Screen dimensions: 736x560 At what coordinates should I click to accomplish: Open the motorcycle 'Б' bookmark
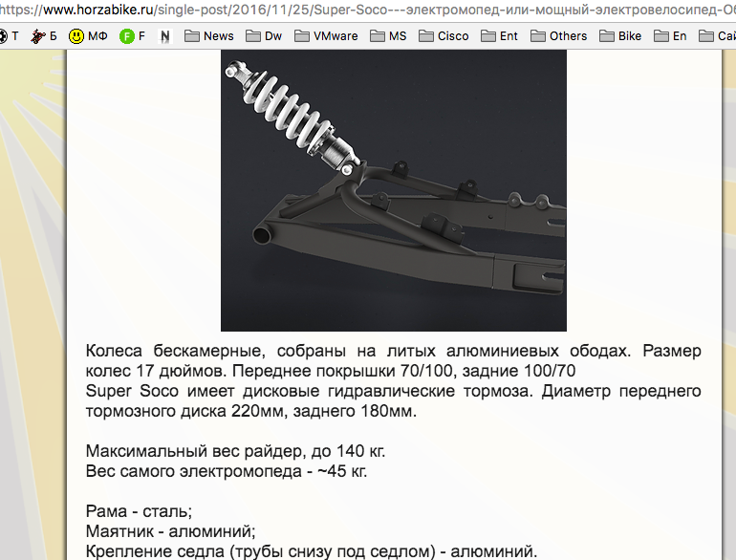44,36
